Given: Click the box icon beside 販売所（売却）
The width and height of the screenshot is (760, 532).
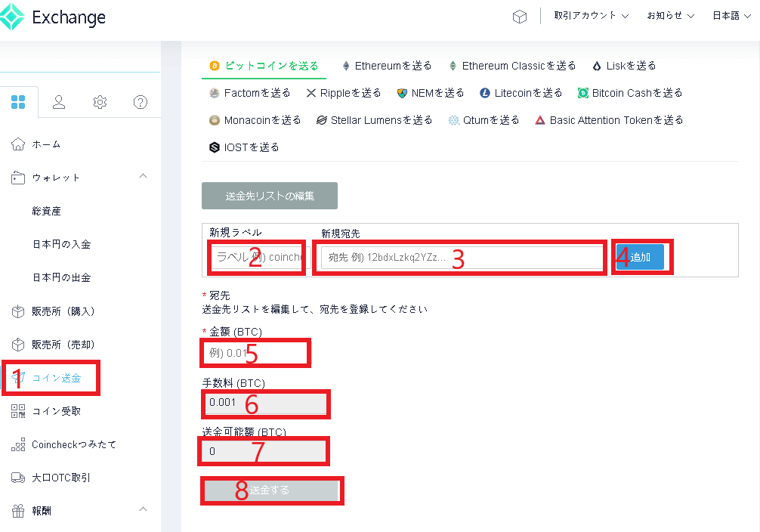Looking at the screenshot, I should 18,345.
